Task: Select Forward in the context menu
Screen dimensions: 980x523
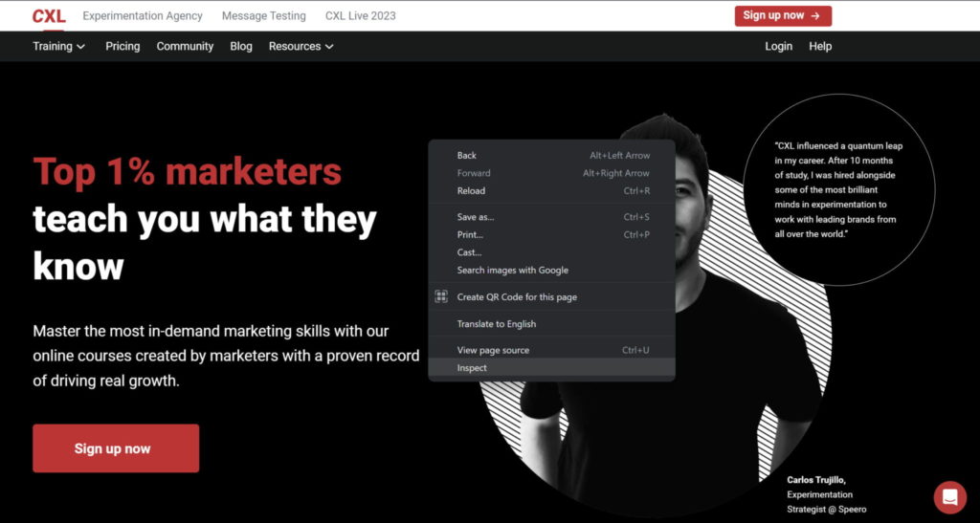Action: click(x=551, y=173)
